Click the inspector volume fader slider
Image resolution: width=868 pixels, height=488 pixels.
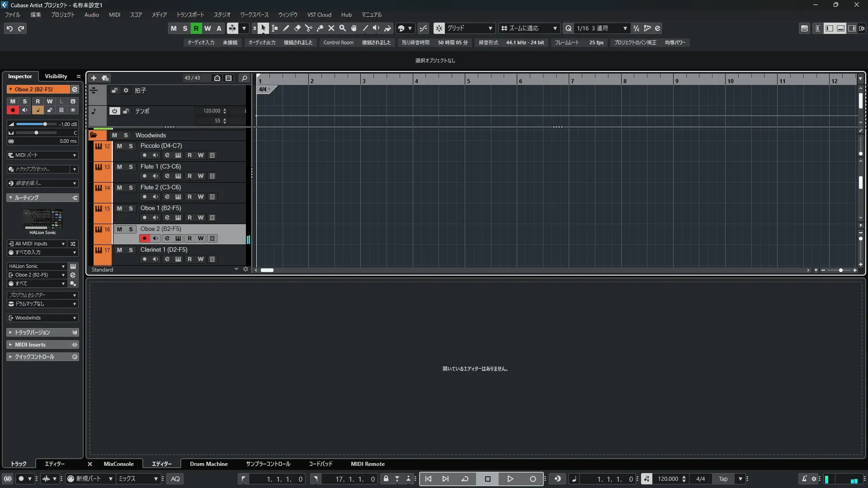pos(44,124)
